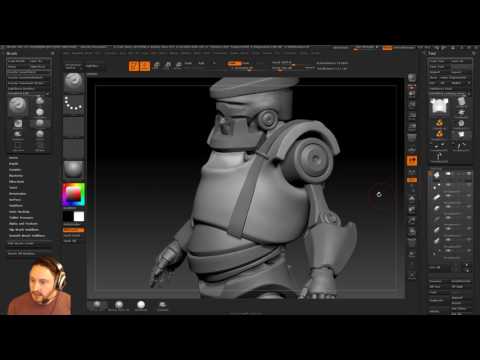480x360 pixels.
Task: Enable the Rgb paint mode
Action: tap(201, 63)
